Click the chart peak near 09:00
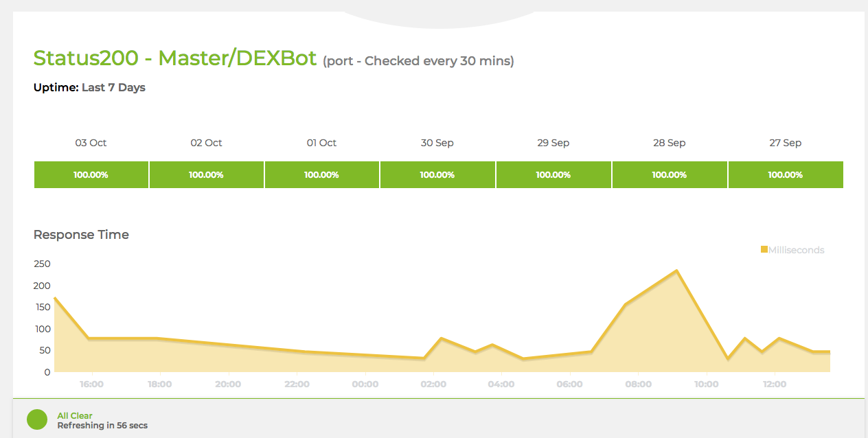The height and width of the screenshot is (438, 868). point(677,270)
